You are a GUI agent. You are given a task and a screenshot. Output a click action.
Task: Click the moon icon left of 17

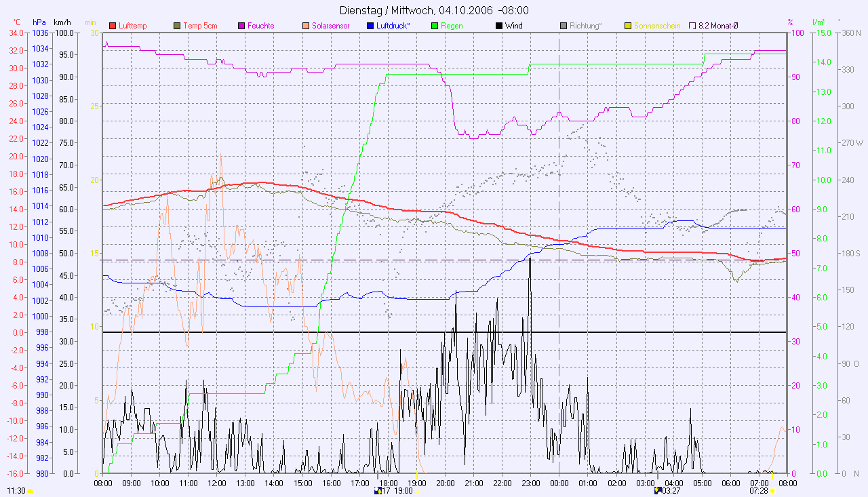[378, 490]
